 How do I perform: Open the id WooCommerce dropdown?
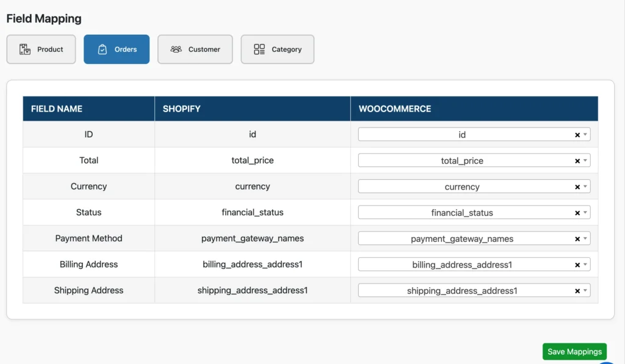tap(586, 134)
